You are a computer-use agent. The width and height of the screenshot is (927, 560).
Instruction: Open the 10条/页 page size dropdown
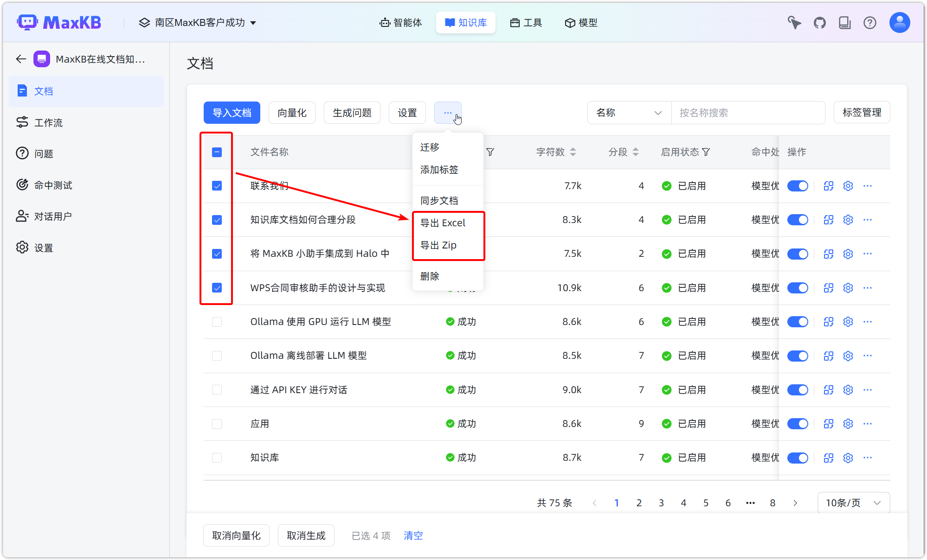click(x=853, y=503)
